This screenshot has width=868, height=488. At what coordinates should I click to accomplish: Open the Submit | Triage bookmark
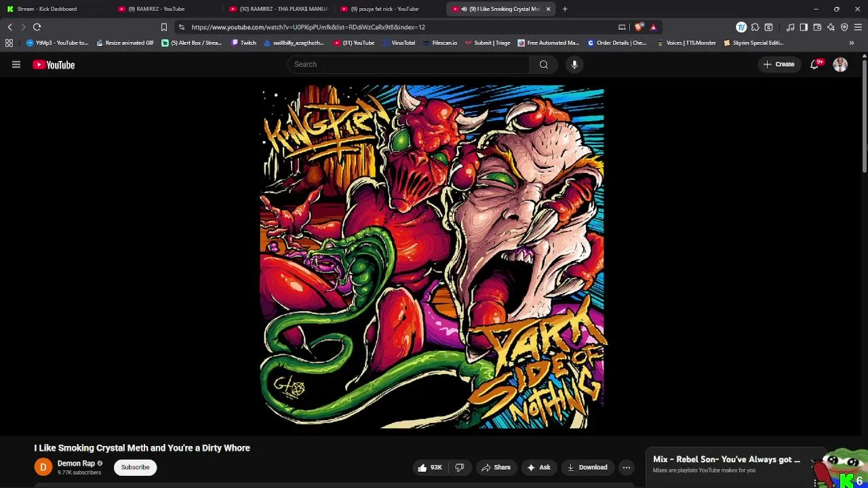[487, 43]
